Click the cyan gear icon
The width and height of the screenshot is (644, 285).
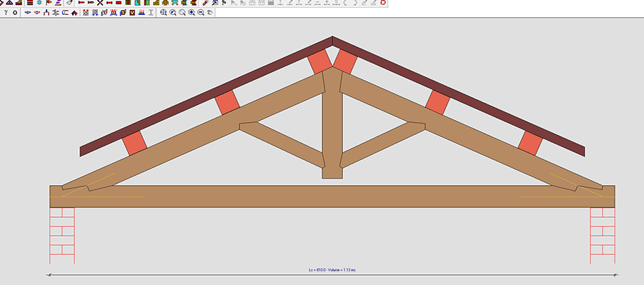pyautogui.click(x=39, y=2)
